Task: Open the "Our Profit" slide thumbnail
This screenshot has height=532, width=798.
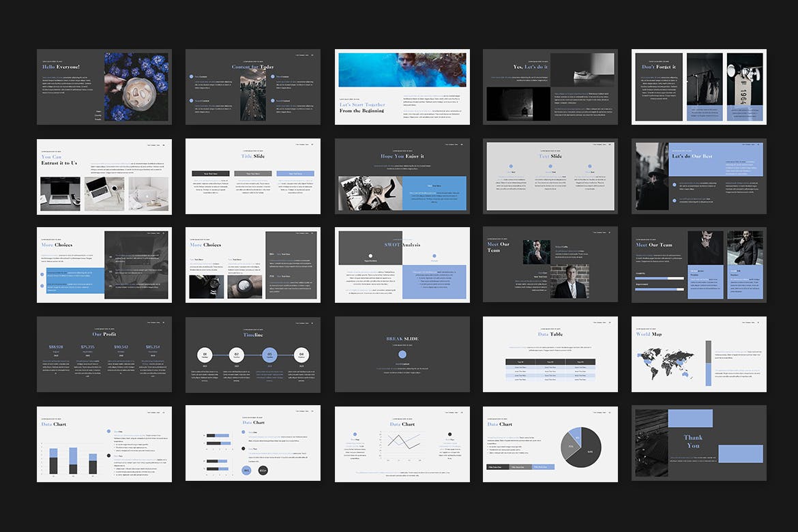Action: [104, 354]
